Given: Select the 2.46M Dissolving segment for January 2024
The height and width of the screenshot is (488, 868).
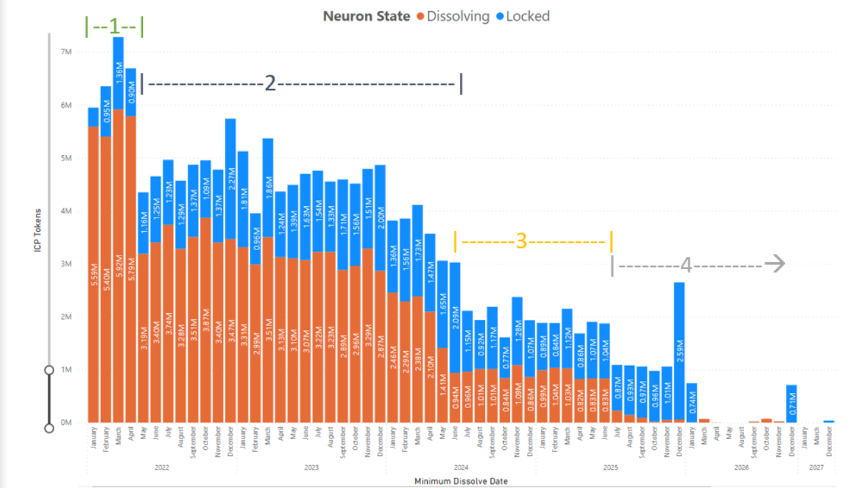Looking at the screenshot, I should [x=392, y=358].
